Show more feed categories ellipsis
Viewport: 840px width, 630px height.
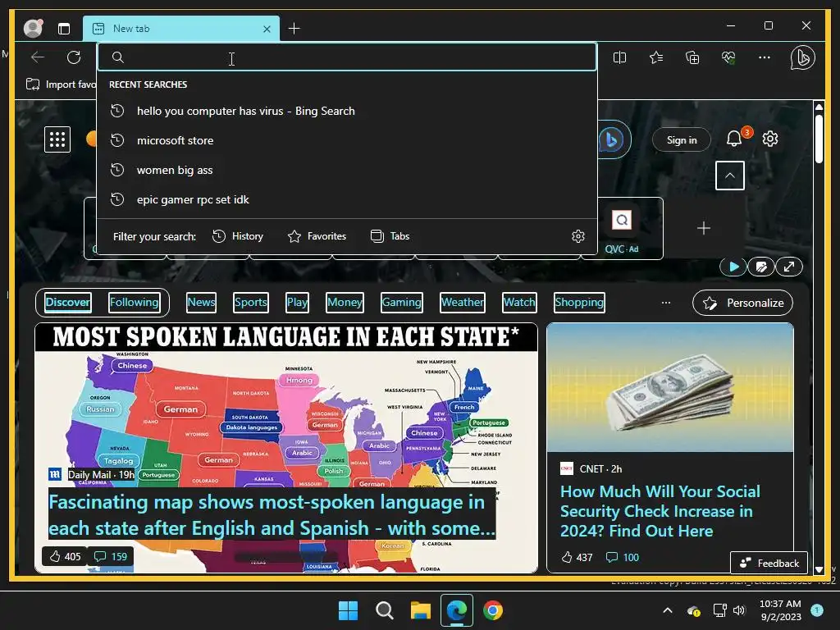coord(666,303)
